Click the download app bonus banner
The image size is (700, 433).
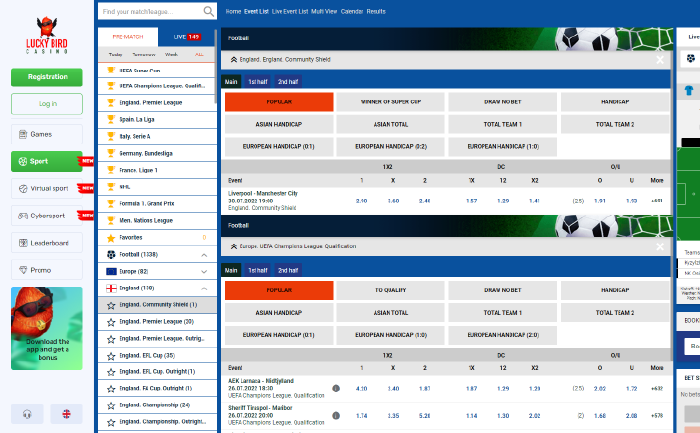[47, 328]
